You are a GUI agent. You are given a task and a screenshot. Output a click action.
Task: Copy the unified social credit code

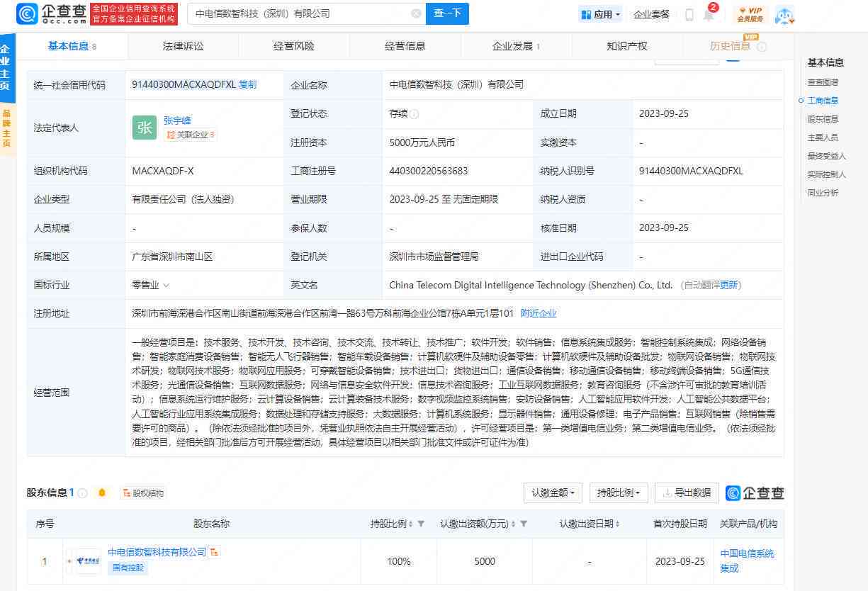click(248, 84)
